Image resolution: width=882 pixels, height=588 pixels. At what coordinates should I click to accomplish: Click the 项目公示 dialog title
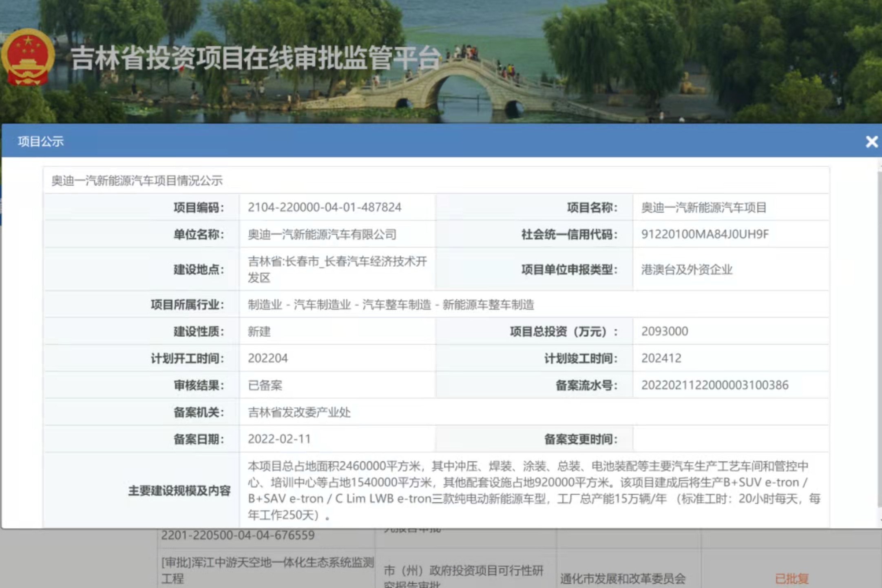[41, 141]
